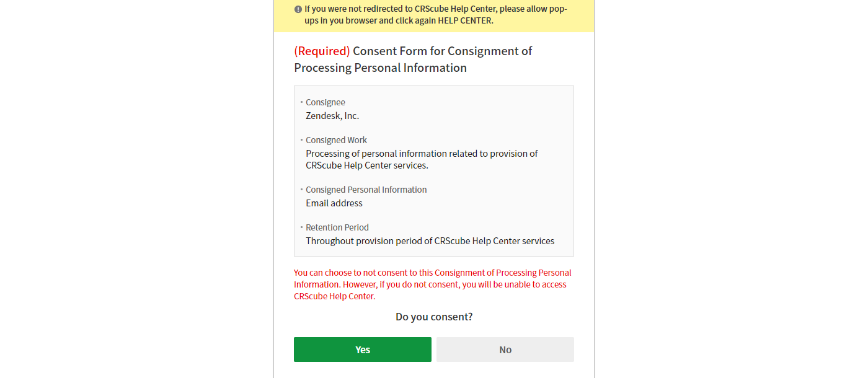Click bullet before Consigned Work label
Image resolution: width=868 pixels, height=378 pixels.
point(301,139)
